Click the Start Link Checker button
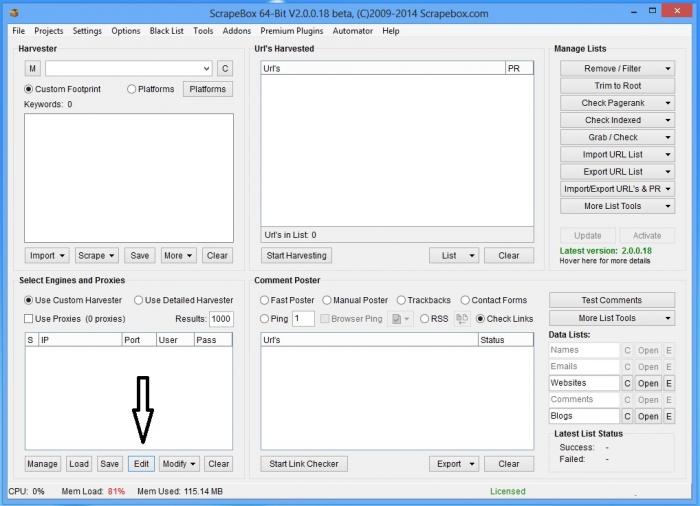 click(304, 464)
